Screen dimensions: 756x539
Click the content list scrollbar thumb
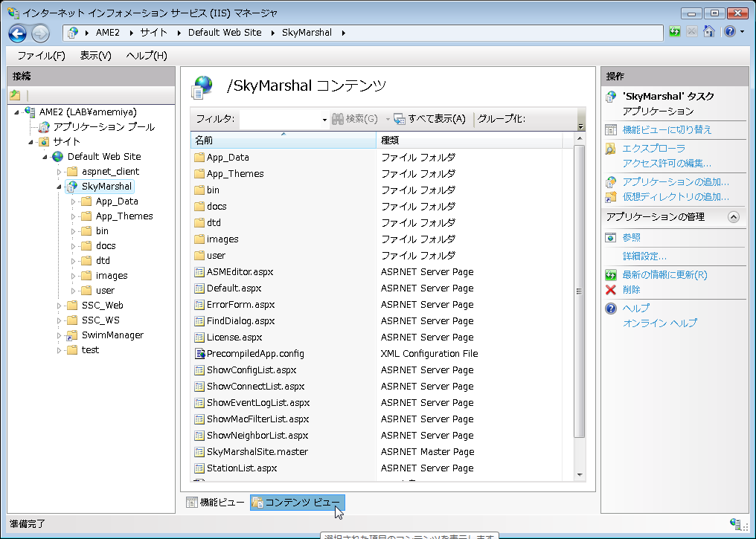580,292
